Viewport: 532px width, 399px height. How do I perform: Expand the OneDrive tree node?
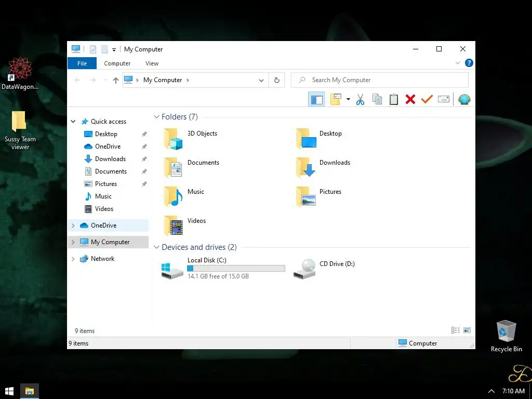(73, 225)
